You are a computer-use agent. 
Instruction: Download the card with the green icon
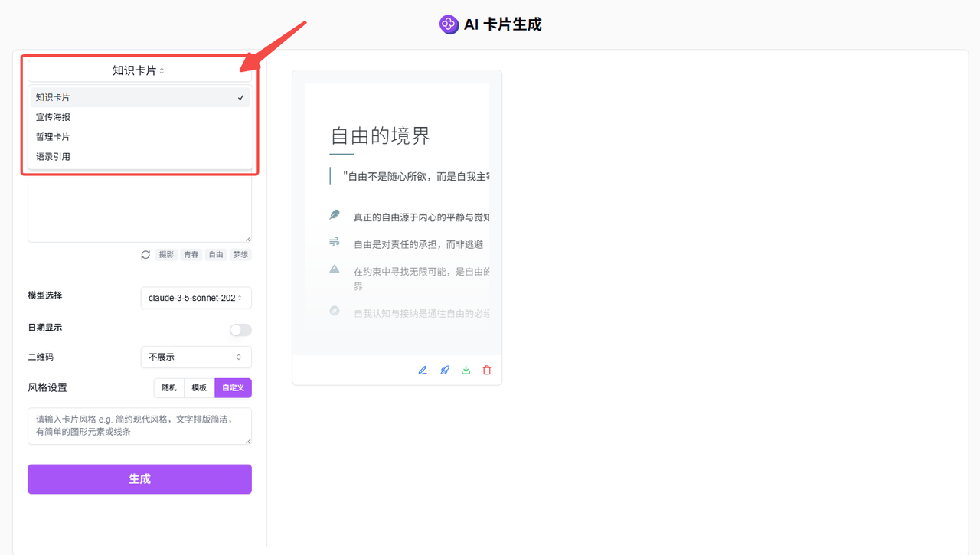coord(465,371)
